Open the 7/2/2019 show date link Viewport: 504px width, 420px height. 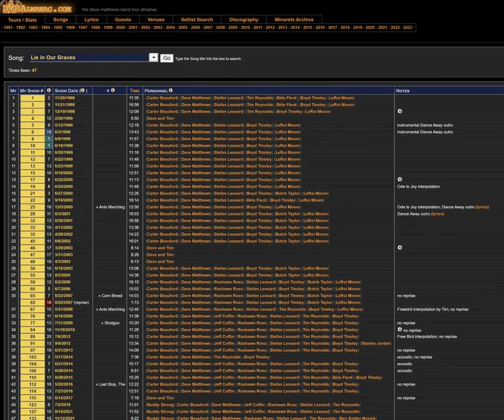62,404
